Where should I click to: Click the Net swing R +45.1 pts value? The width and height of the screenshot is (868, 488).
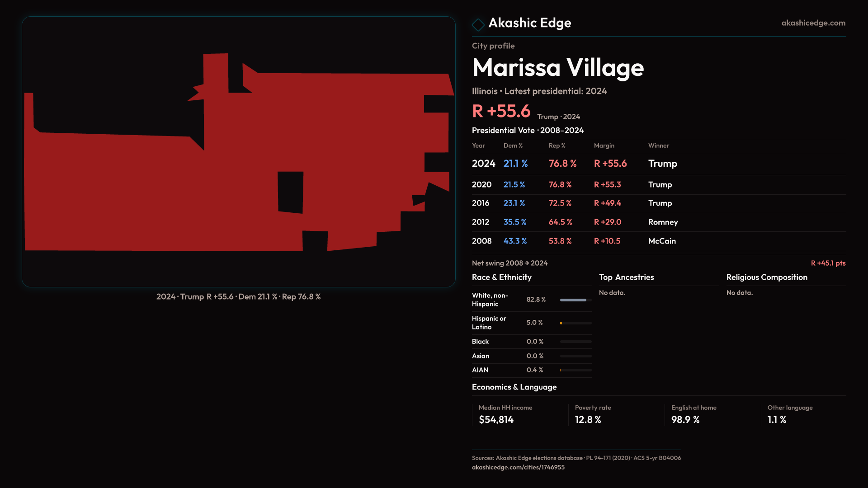click(x=828, y=263)
